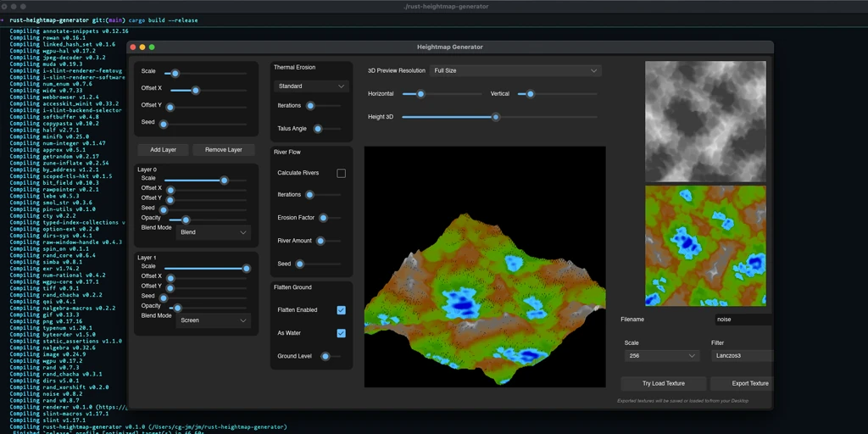Click Thermal Erosion Iterations slider

(323, 106)
